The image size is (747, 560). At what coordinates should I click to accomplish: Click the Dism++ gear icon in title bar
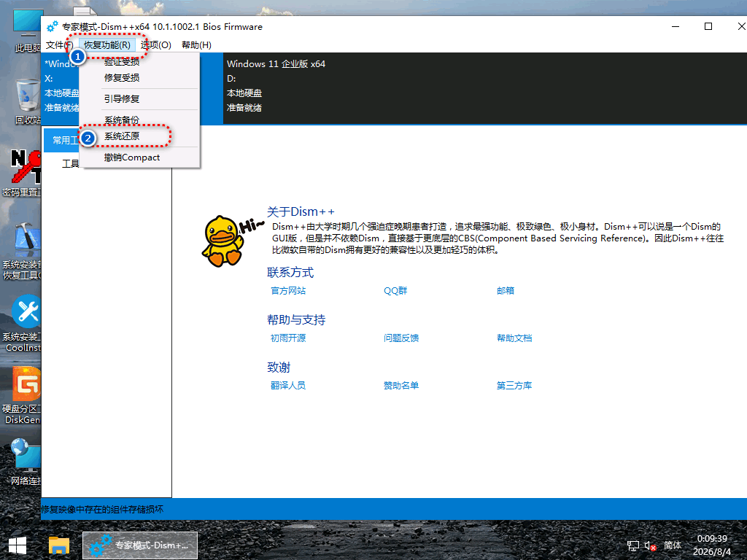[x=53, y=27]
